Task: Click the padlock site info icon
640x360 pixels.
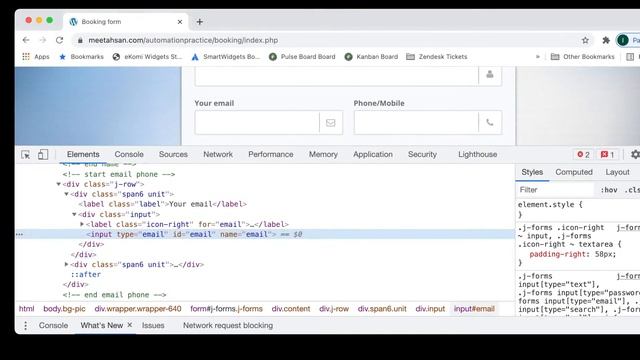Action: 80,40
